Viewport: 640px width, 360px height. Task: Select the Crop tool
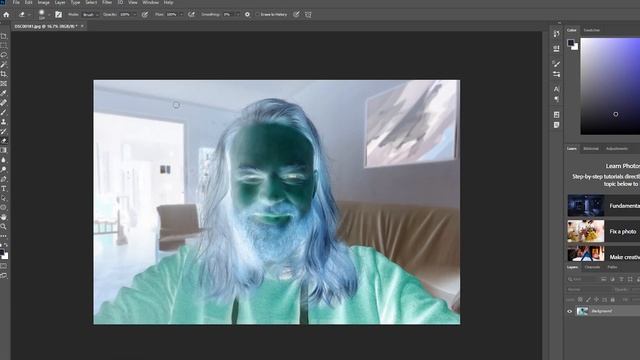(x=4, y=74)
